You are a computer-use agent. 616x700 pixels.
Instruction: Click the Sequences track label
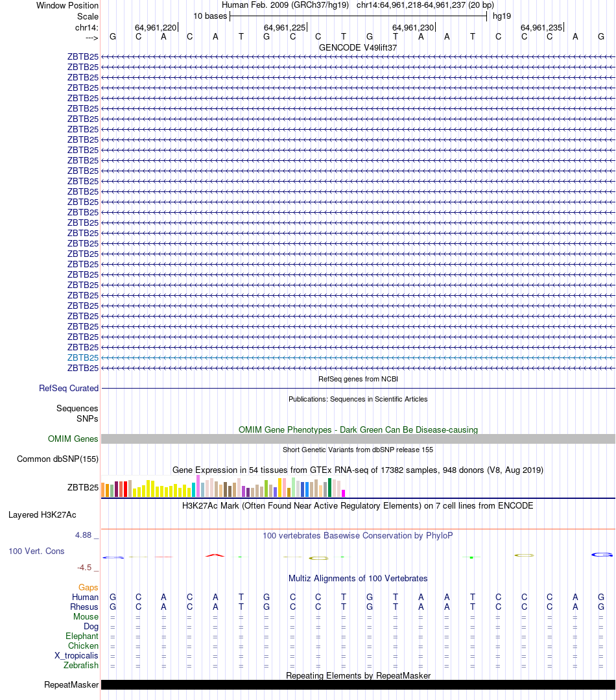[77, 409]
